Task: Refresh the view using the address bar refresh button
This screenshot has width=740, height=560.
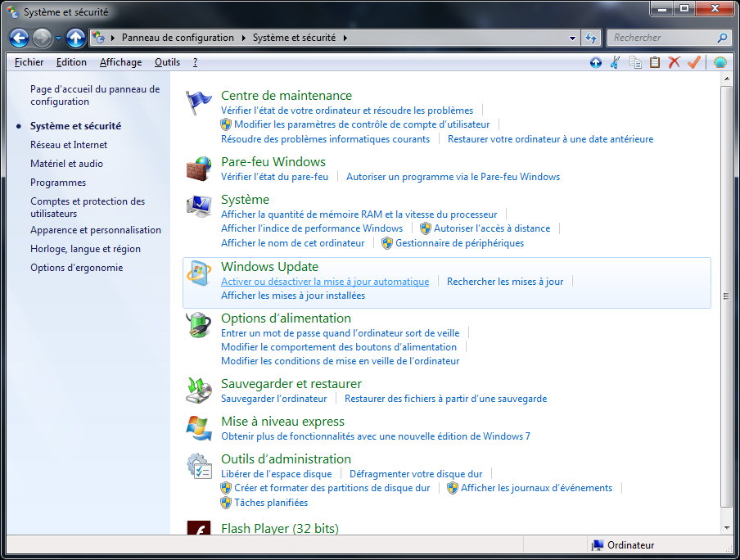Action: coord(590,38)
